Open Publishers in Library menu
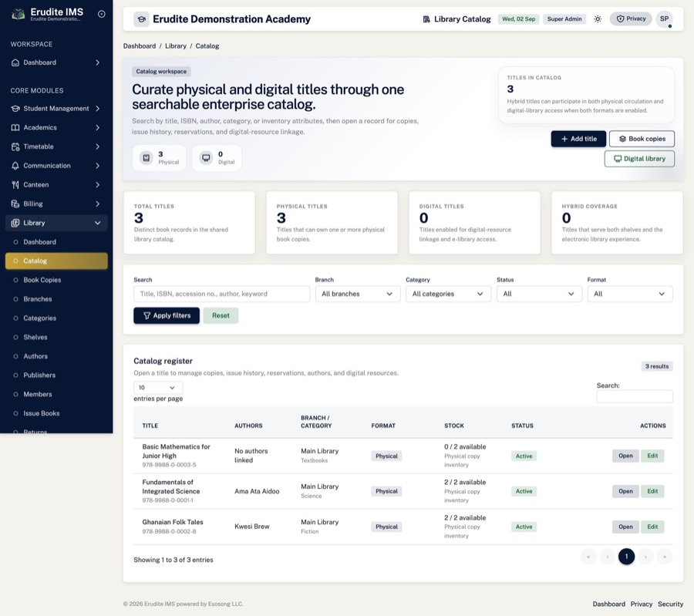The width and height of the screenshot is (694, 616). point(56,375)
